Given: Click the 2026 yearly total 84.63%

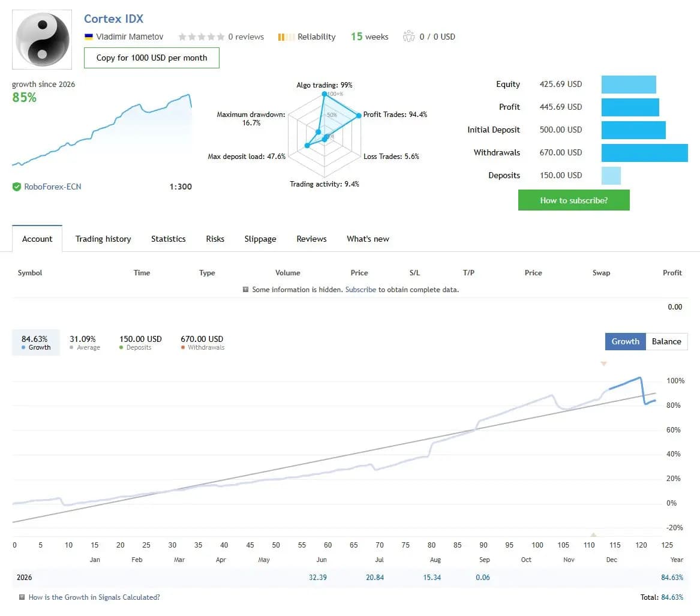Looking at the screenshot, I should pyautogui.click(x=672, y=578).
